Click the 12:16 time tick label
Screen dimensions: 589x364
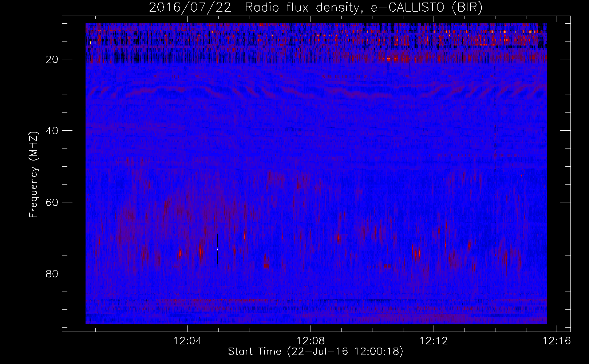557,341
